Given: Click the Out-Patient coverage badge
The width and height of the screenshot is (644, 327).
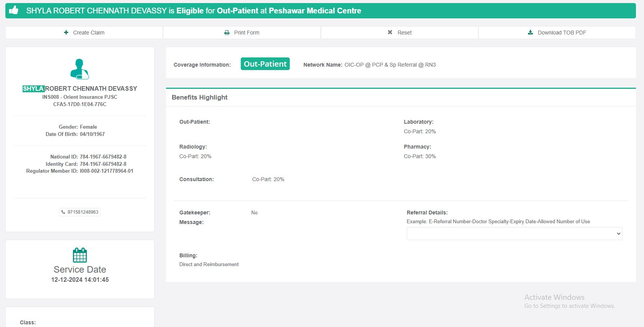Looking at the screenshot, I should coord(265,64).
